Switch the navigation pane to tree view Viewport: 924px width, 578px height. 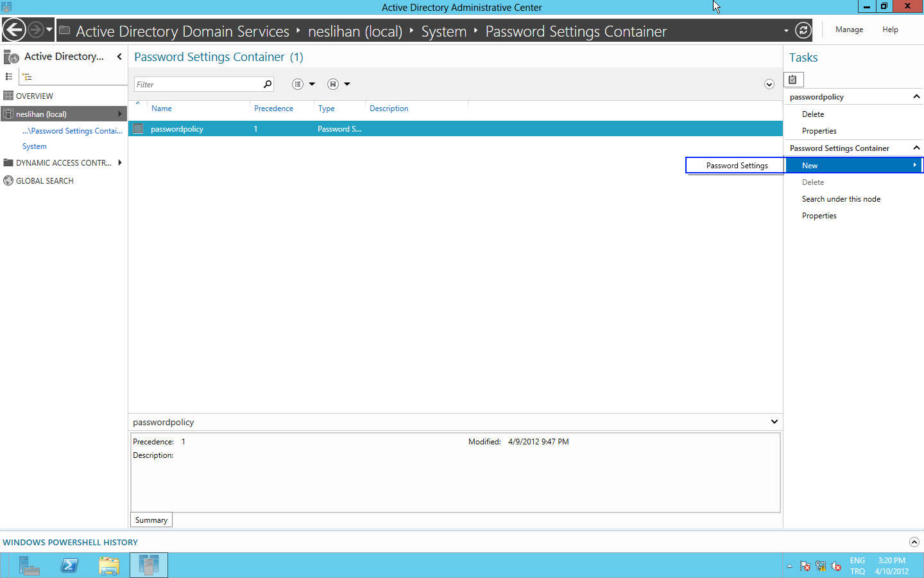(27, 76)
